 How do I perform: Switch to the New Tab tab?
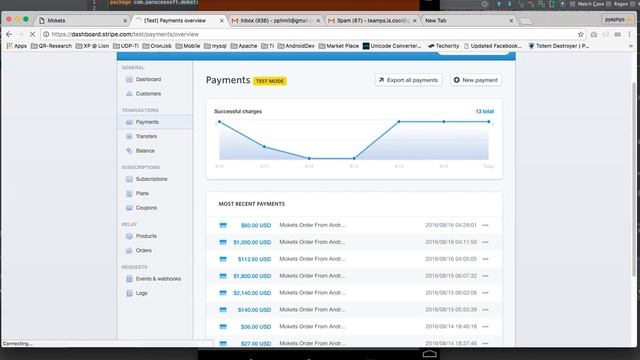[x=469, y=20]
